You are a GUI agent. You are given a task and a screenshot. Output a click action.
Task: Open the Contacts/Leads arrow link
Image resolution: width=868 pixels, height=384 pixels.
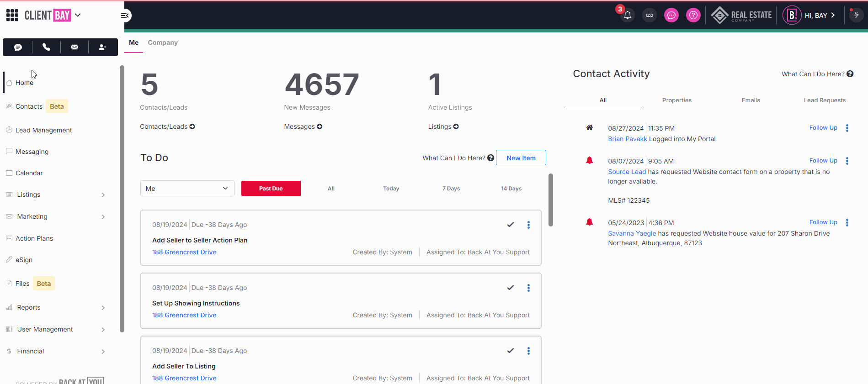click(167, 126)
